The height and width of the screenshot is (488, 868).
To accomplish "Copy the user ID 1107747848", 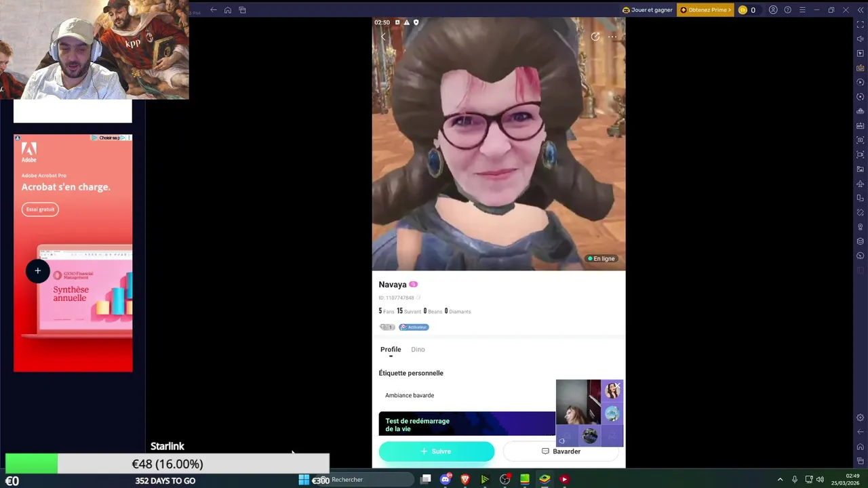I will (418, 298).
